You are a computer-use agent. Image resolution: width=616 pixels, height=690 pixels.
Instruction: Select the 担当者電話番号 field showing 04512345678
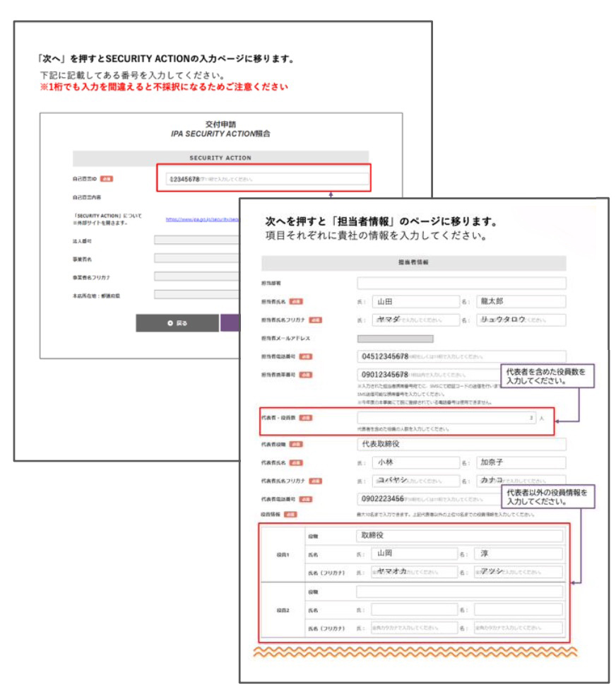[461, 356]
